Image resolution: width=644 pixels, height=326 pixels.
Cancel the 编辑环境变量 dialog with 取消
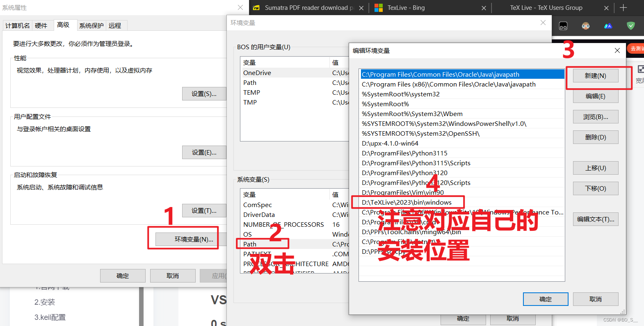tap(596, 299)
